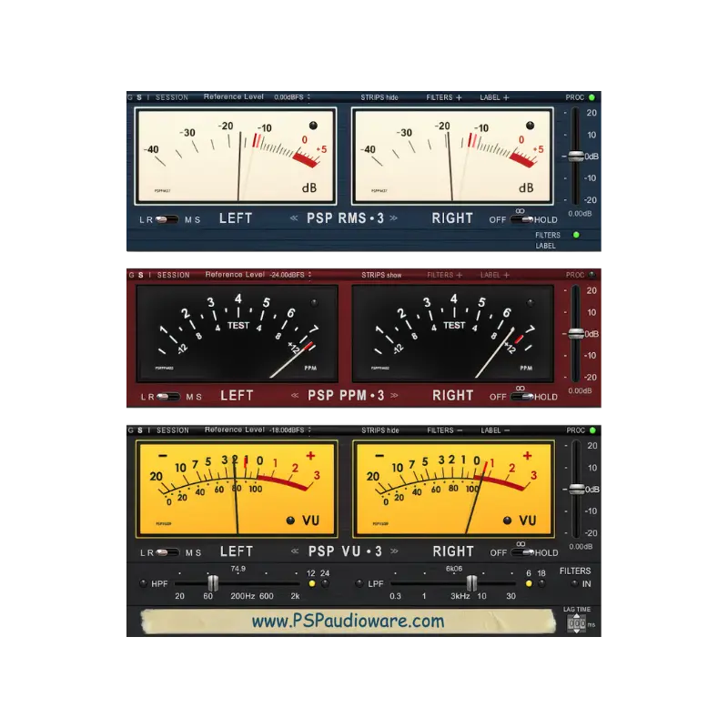Screen dimensions: 728x728
Task: Enable LPF filter LED in VU strip
Action: pyautogui.click(x=359, y=583)
